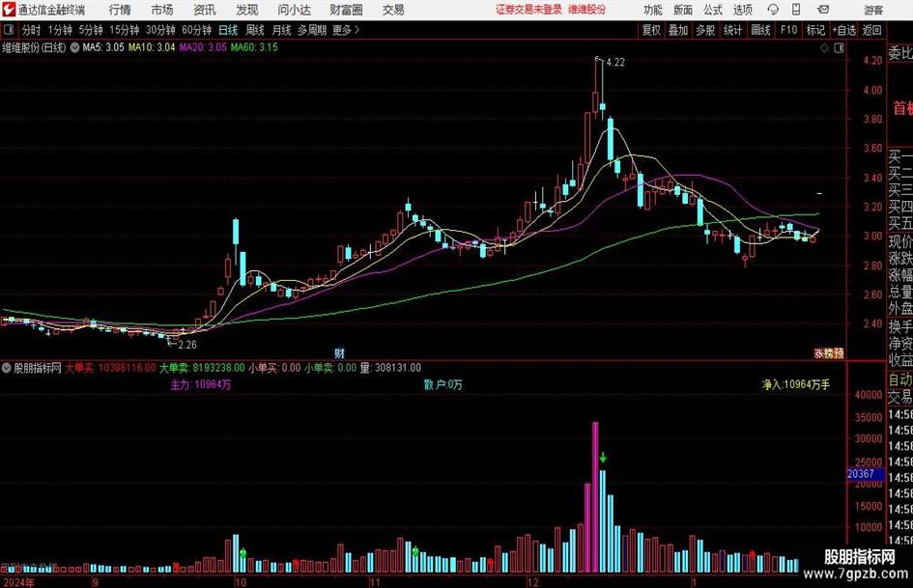913x588 pixels.
Task: Switch to 周线 weekly period
Action: pos(255,30)
